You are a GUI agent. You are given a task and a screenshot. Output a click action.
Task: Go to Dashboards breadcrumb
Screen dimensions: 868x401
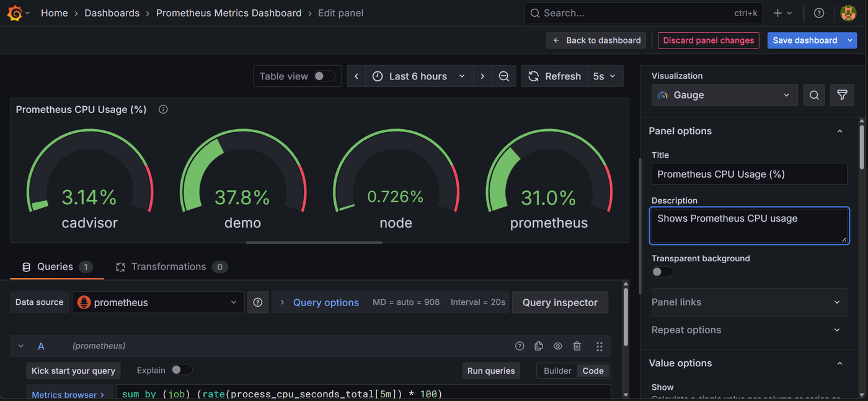click(x=112, y=13)
